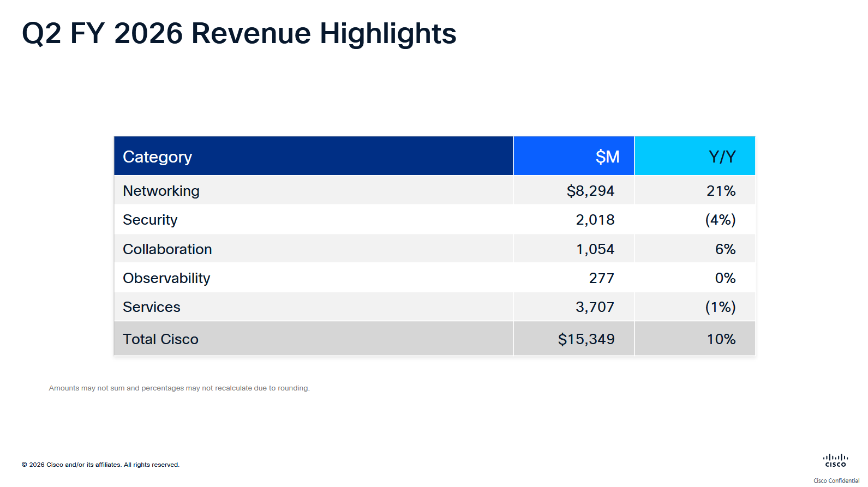The width and height of the screenshot is (868, 487).
Task: Click the Cisco logo in the corner
Action: click(x=835, y=461)
